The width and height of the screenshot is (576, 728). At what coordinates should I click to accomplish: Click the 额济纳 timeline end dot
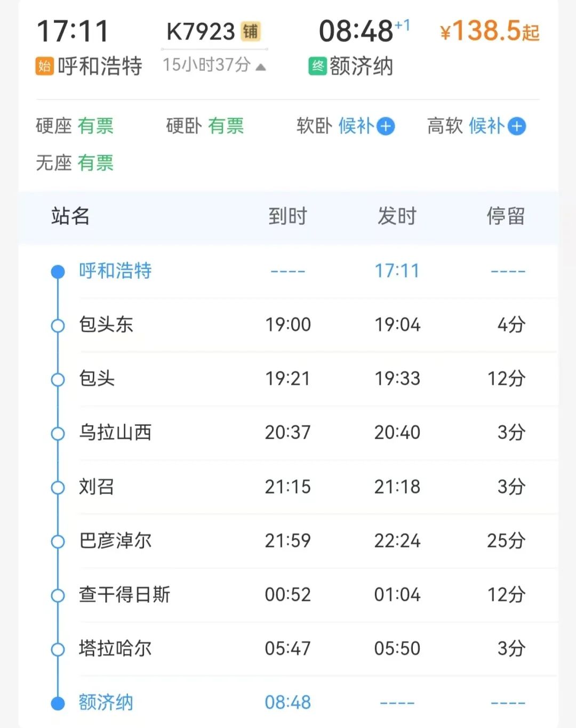click(58, 703)
